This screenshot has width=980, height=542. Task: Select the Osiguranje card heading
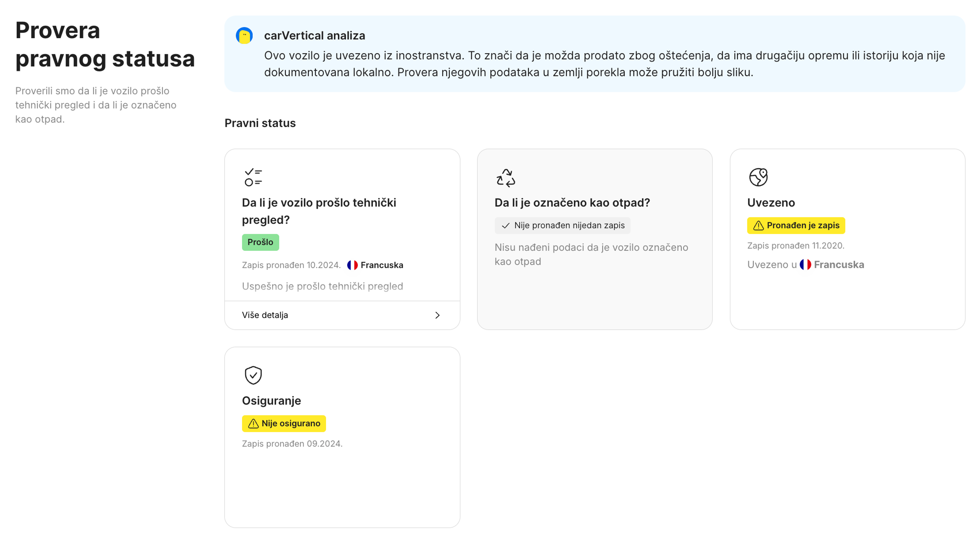click(x=271, y=400)
